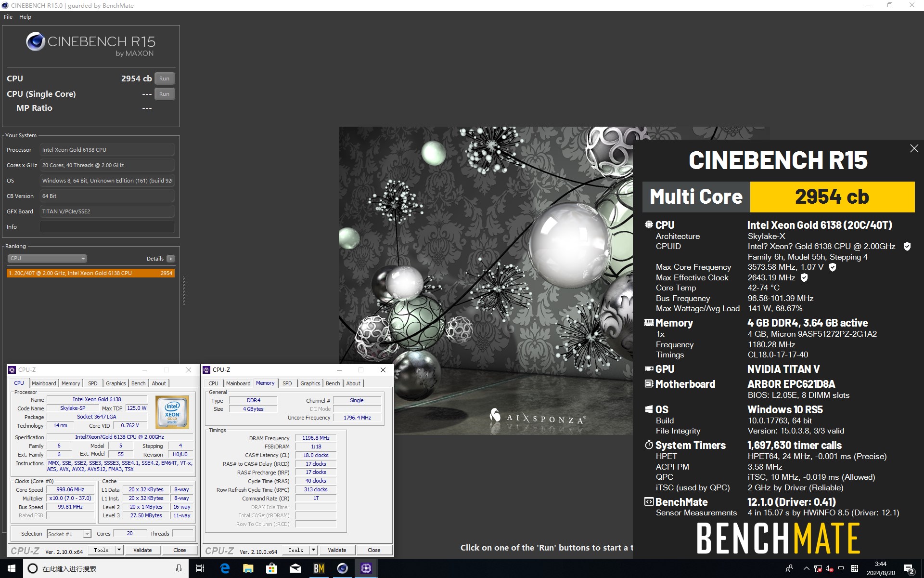Click the rendered Cinebench scene image

coord(485,280)
